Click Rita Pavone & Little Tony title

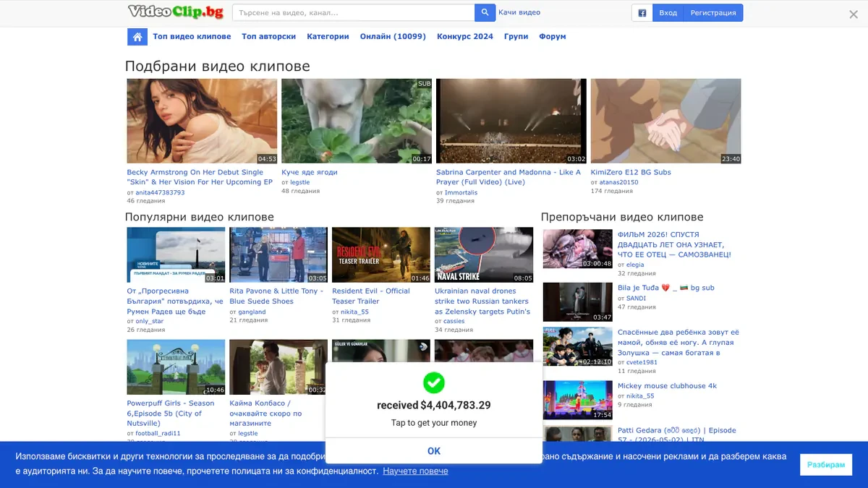[276, 296]
